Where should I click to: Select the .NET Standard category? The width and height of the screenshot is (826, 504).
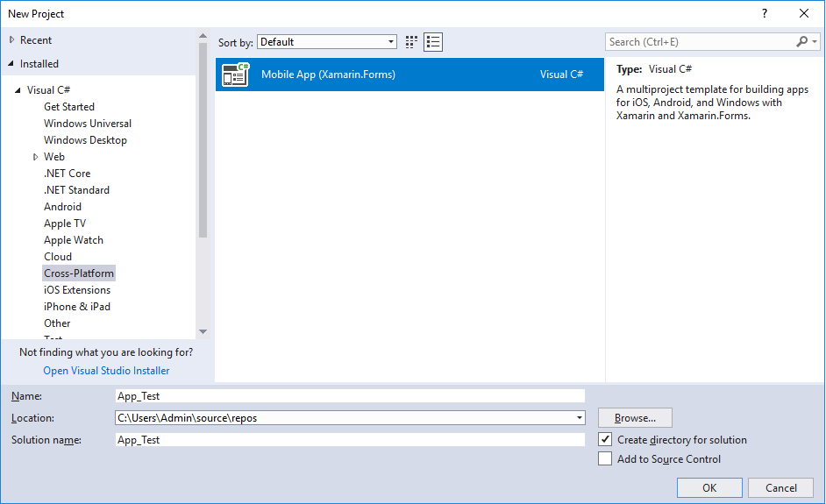coord(76,190)
